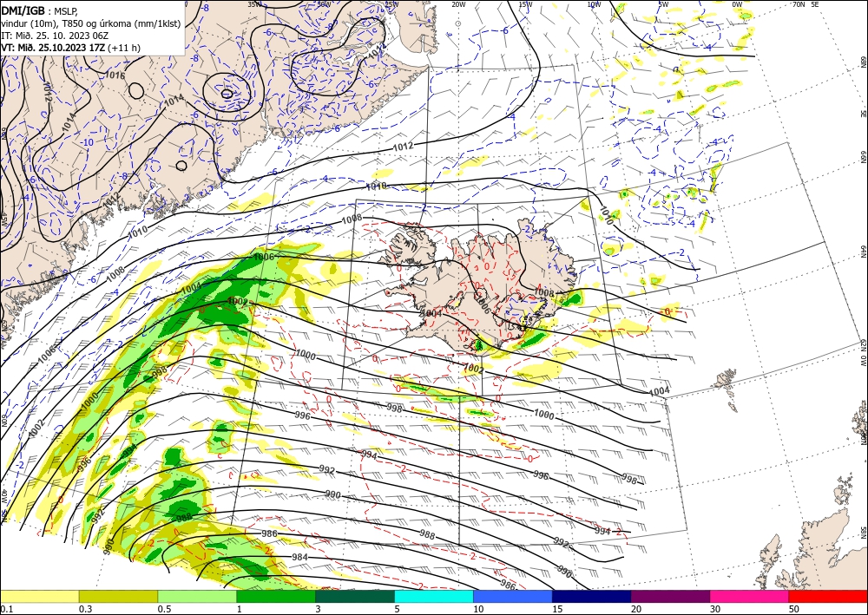
Task: Click the "30" legend value
Action: tap(715, 609)
